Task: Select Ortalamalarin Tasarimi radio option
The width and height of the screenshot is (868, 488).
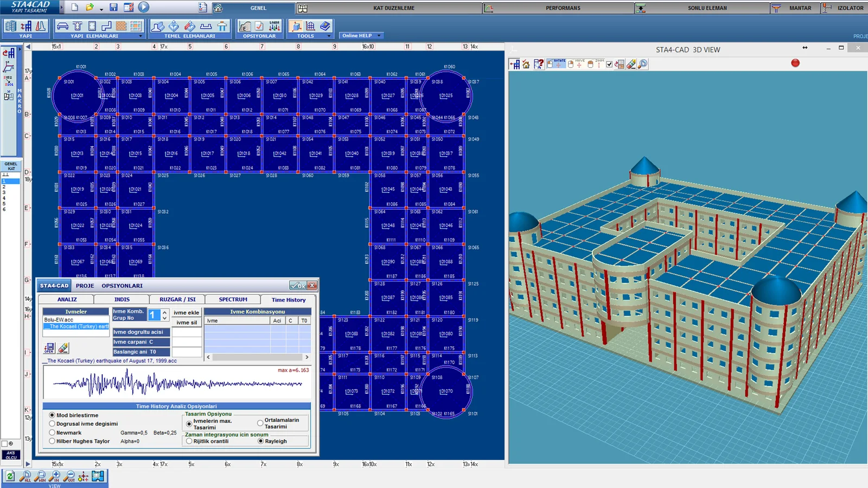Action: [260, 423]
